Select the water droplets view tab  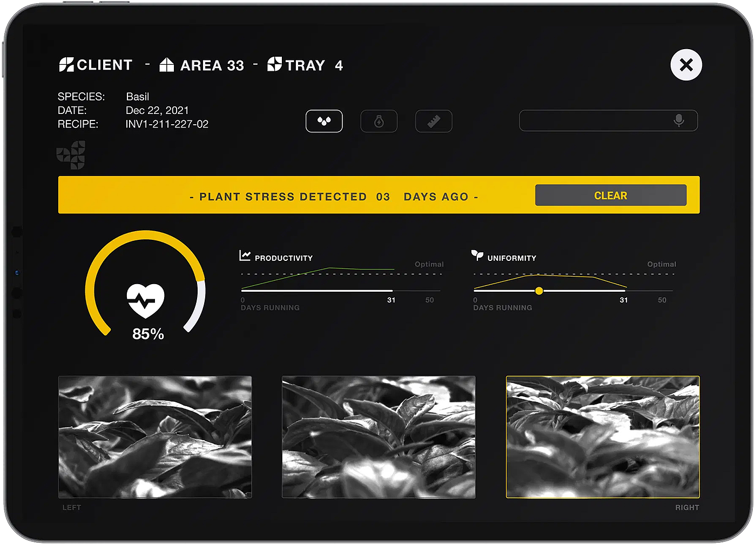tap(324, 121)
